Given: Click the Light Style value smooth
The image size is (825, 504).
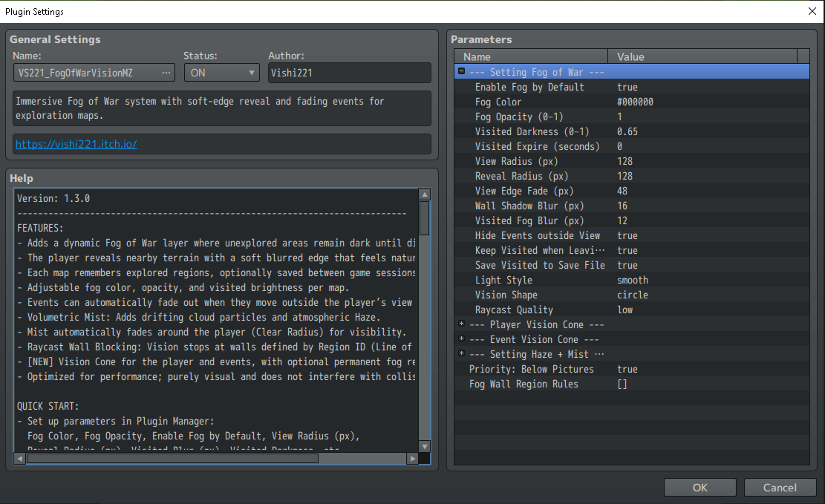Looking at the screenshot, I should pyautogui.click(x=633, y=280).
